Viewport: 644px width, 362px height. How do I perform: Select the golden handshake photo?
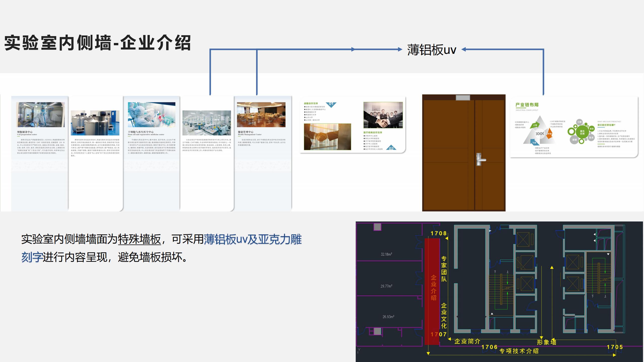327,137
